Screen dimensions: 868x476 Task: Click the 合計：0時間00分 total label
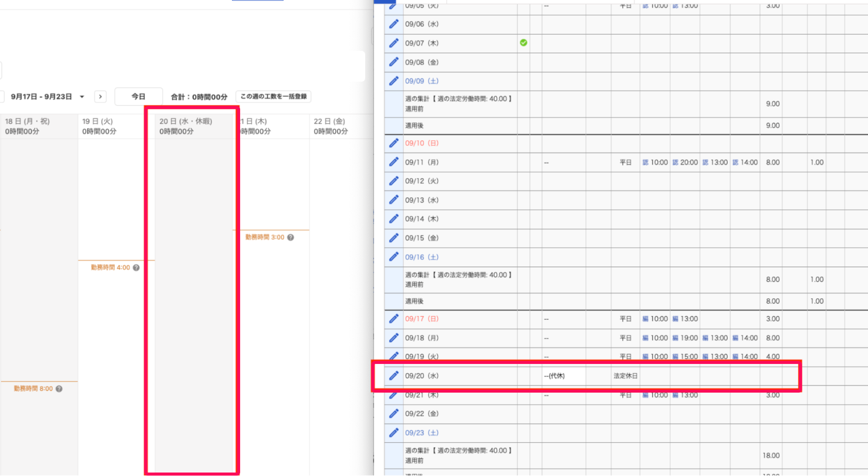tap(199, 97)
